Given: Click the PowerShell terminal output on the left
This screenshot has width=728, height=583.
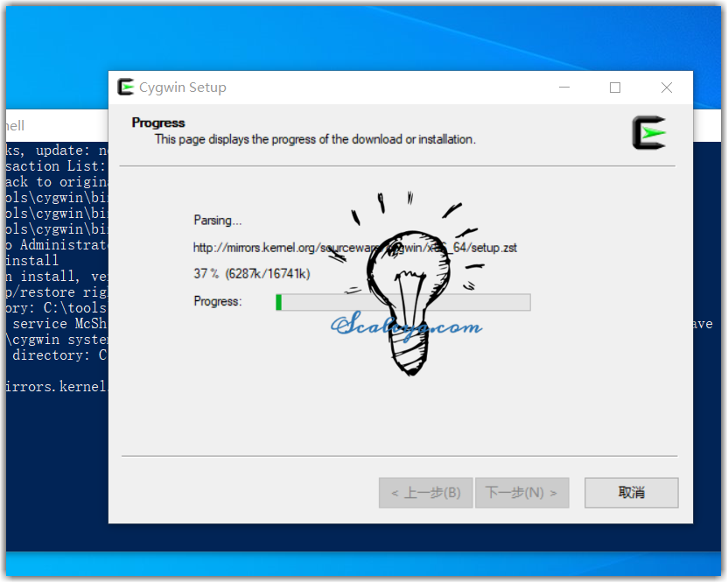Looking at the screenshot, I should (x=54, y=263).
